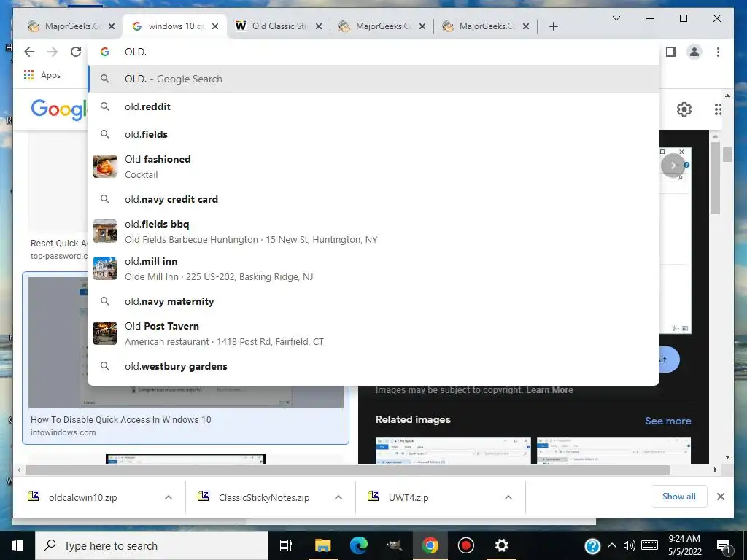Click the Google logo on the page
Viewport: 747px width, 560px height.
pyautogui.click(x=59, y=109)
